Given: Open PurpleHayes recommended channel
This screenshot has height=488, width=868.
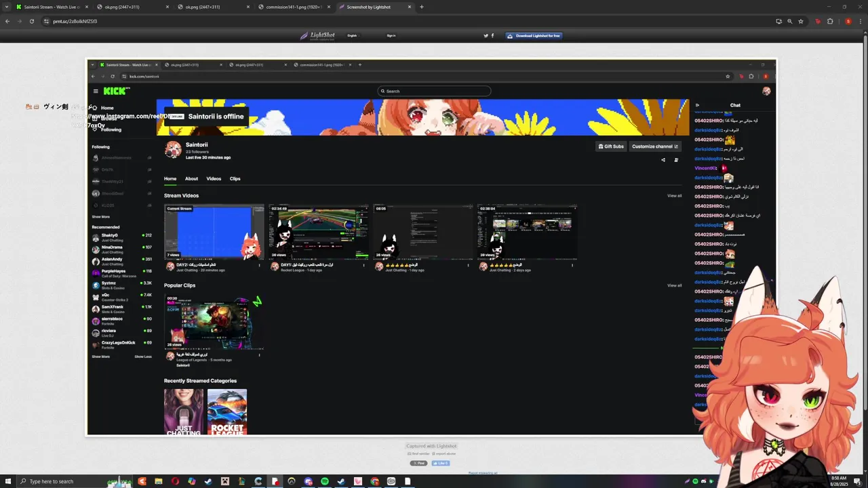Looking at the screenshot, I should (122, 272).
